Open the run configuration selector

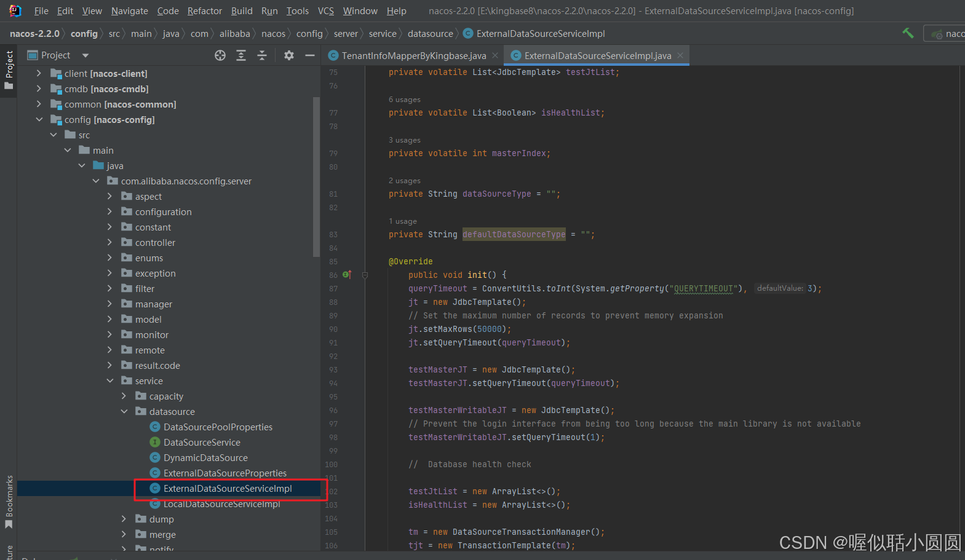tap(945, 34)
